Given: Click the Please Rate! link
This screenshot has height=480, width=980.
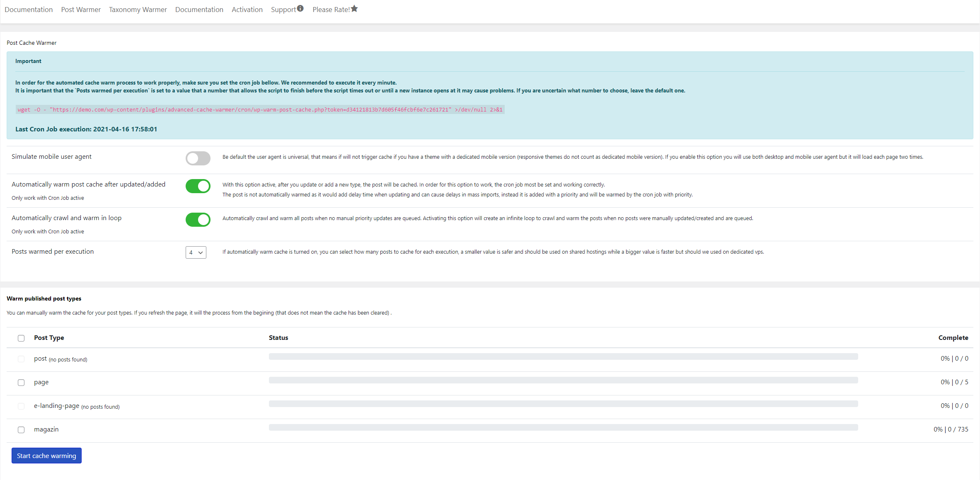Looking at the screenshot, I should point(331,10).
